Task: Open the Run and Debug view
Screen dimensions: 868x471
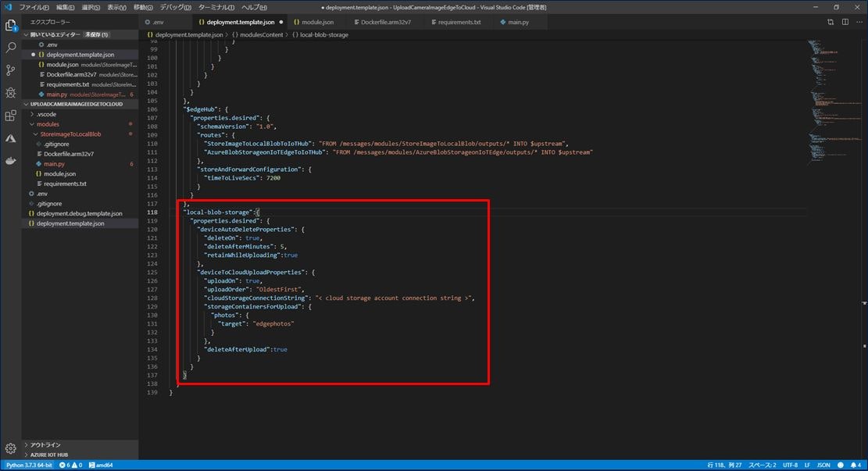Action: click(x=10, y=92)
